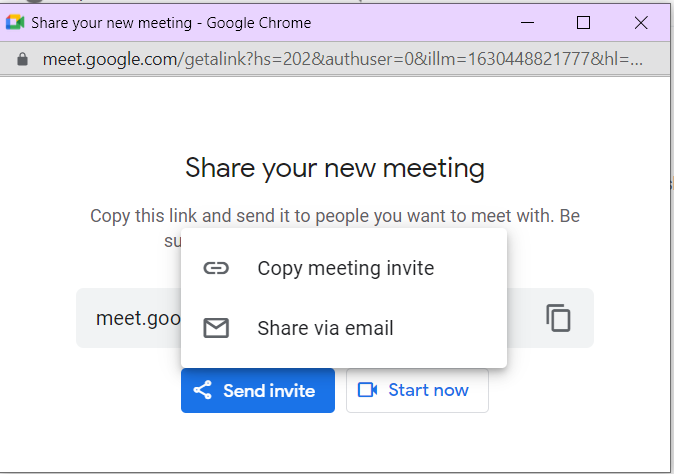Click the window title text in title bar
This screenshot has width=674, height=474.
[171, 22]
